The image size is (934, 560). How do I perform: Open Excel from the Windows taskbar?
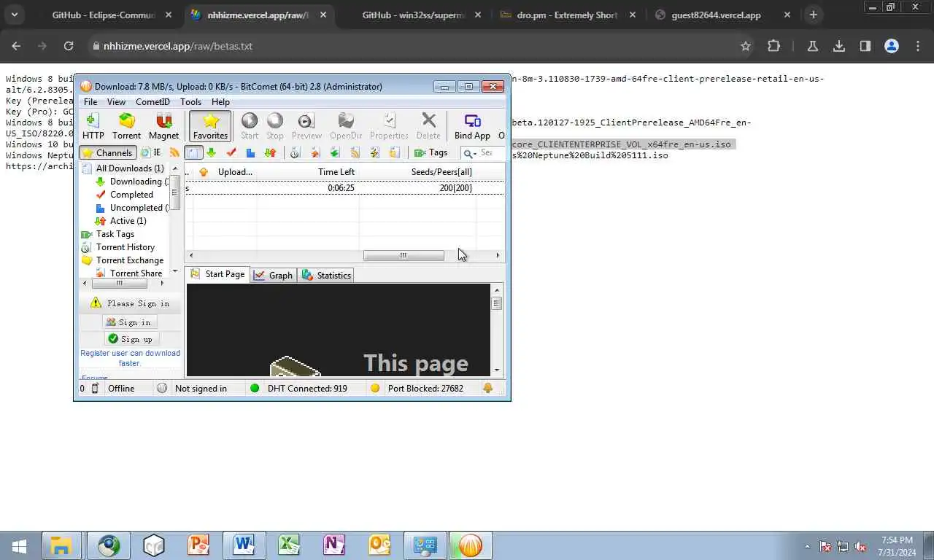pos(289,545)
